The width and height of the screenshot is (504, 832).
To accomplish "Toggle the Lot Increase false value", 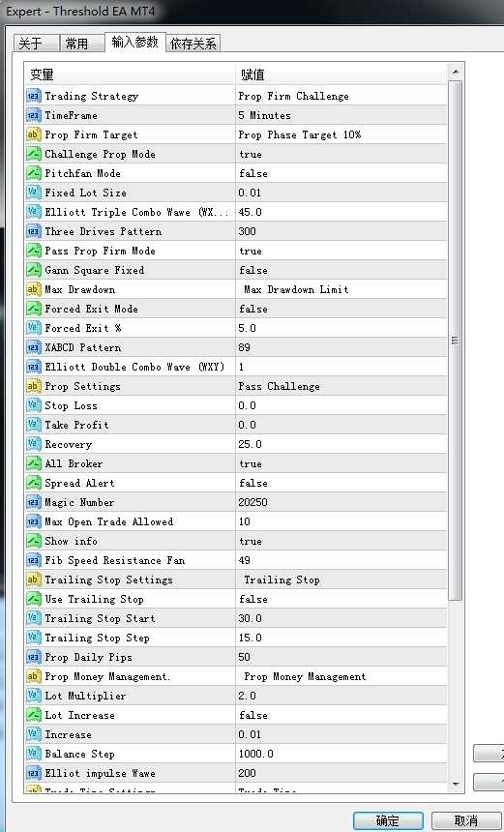I will pyautogui.click(x=341, y=715).
